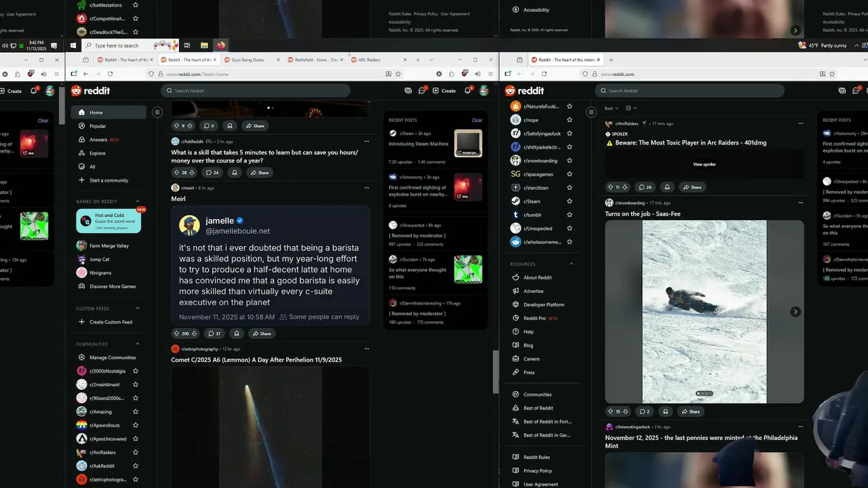Favorite r/2000sNostalgia with its star
The image size is (868, 488).
(136, 371)
